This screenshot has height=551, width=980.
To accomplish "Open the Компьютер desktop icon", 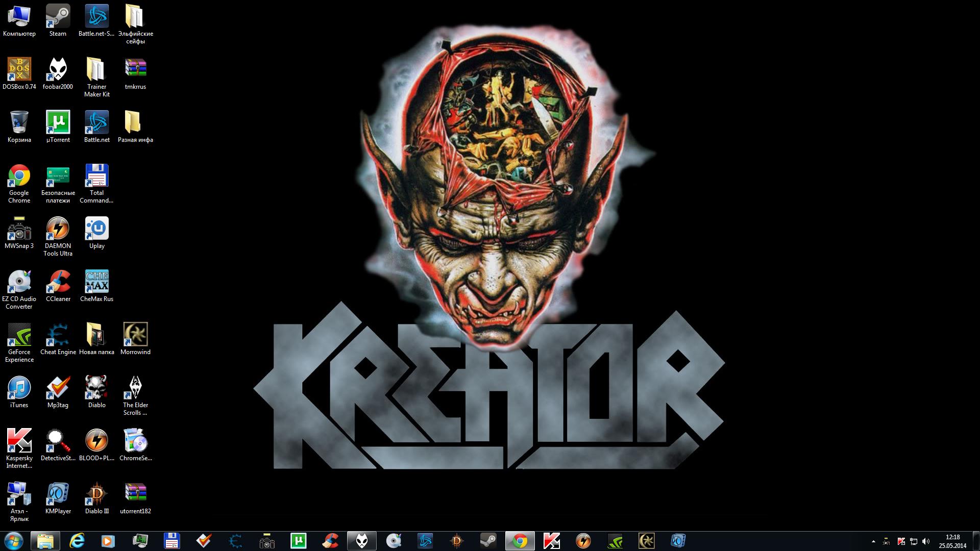I will pyautogui.click(x=19, y=21).
